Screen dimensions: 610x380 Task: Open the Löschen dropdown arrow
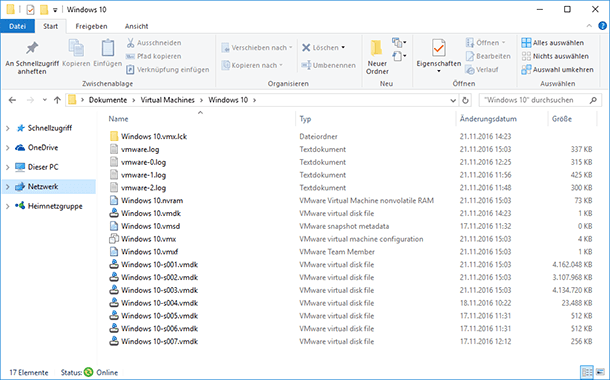343,47
